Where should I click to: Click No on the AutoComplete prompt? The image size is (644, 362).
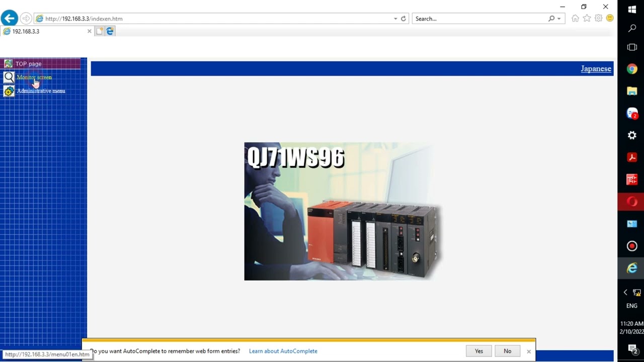(507, 351)
